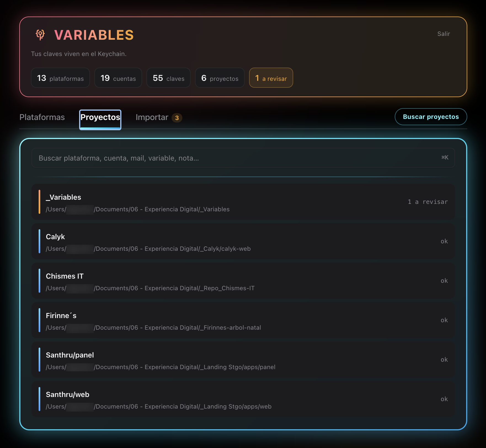The image size is (486, 448).
Task: Click the ok status of Santhru/web
Action: pos(444,399)
